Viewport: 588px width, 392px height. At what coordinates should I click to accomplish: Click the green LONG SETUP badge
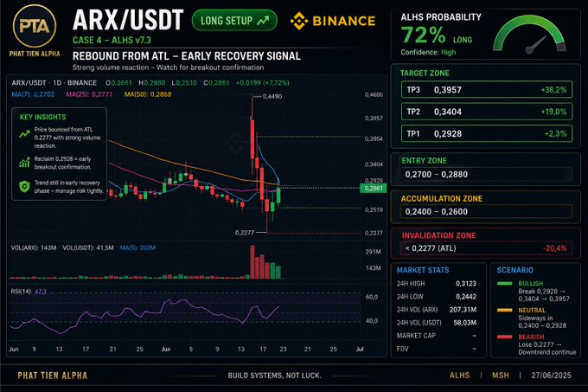[234, 20]
